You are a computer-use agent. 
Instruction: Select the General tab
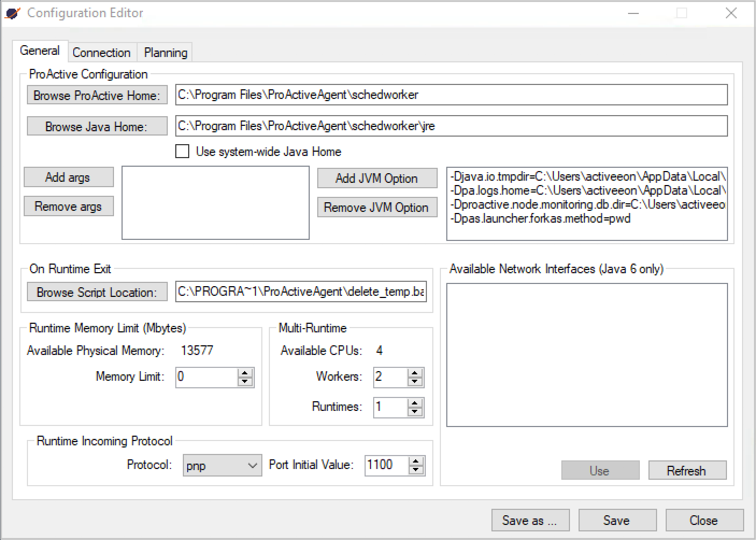coord(40,51)
